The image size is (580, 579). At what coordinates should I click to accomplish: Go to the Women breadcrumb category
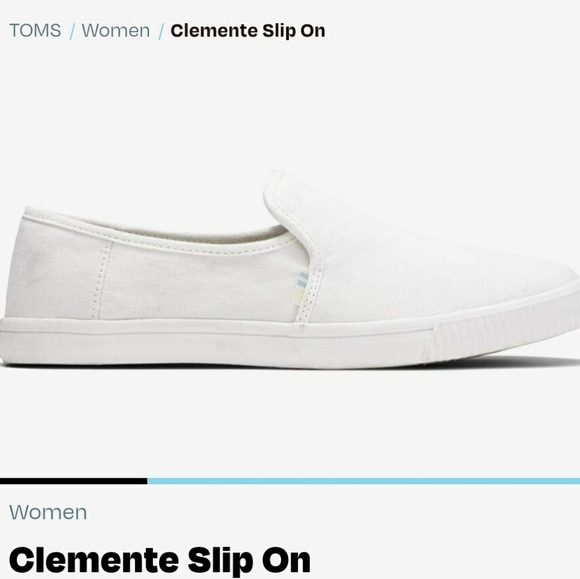tap(116, 30)
